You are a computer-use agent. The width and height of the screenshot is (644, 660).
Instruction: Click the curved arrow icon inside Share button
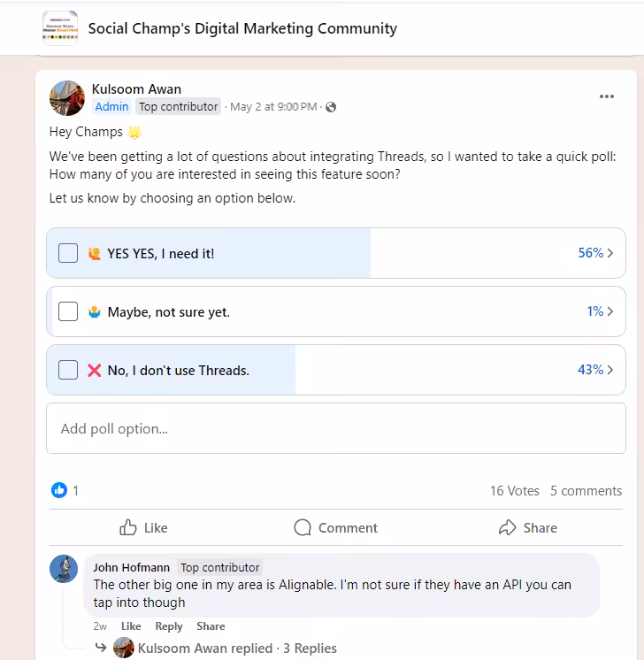[507, 527]
